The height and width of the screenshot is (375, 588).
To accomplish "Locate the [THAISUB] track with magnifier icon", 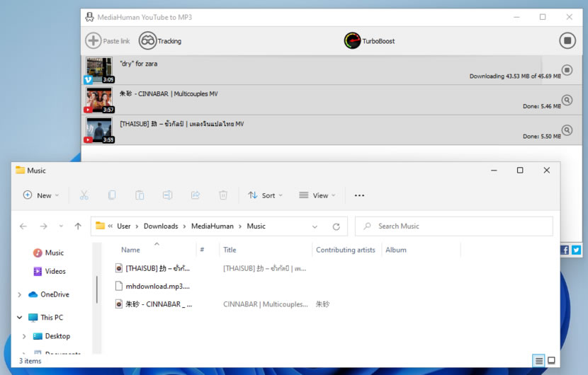I will [x=567, y=130].
